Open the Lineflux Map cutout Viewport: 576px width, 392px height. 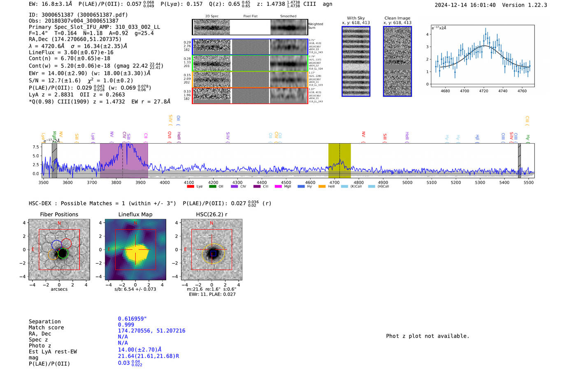pos(135,249)
